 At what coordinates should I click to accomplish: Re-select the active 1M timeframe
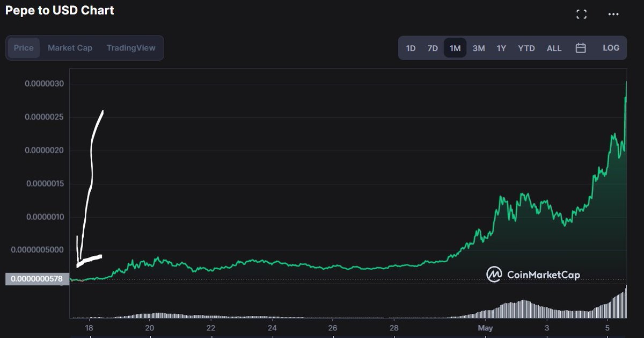[x=455, y=48]
